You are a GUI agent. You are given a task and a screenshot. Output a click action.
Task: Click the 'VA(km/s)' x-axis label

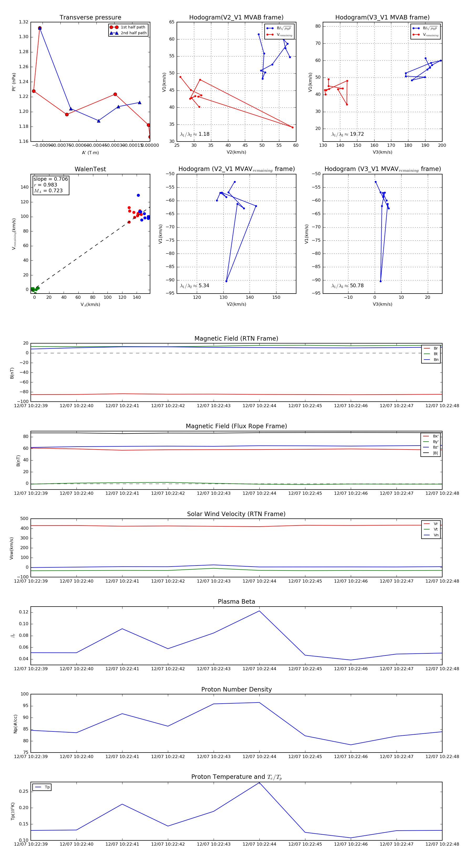[x=90, y=305]
